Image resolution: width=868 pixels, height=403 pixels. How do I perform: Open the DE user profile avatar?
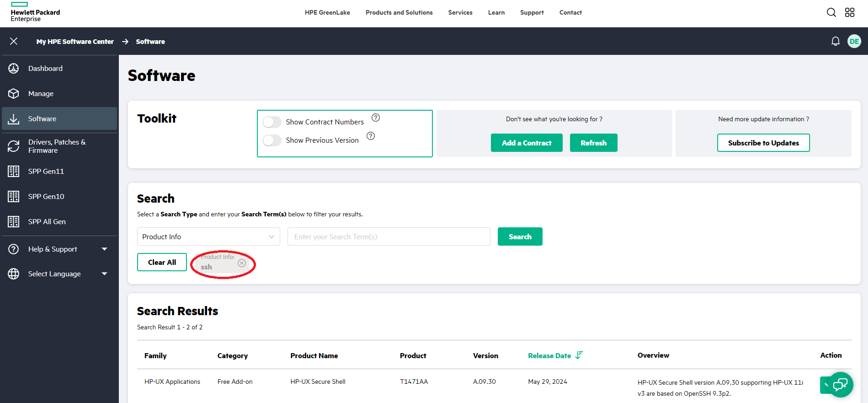pyautogui.click(x=854, y=41)
